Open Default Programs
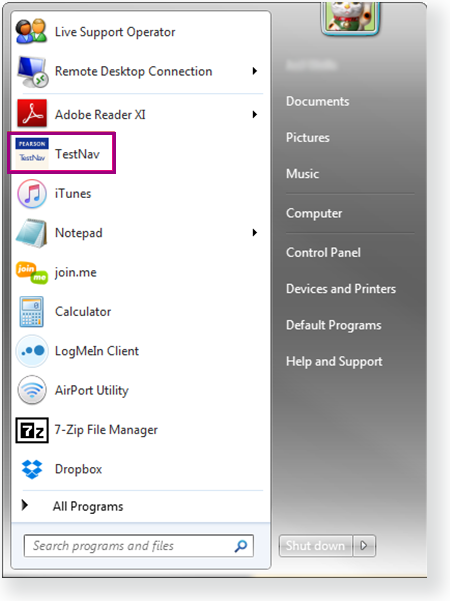This screenshot has width=450, height=601. 333,325
